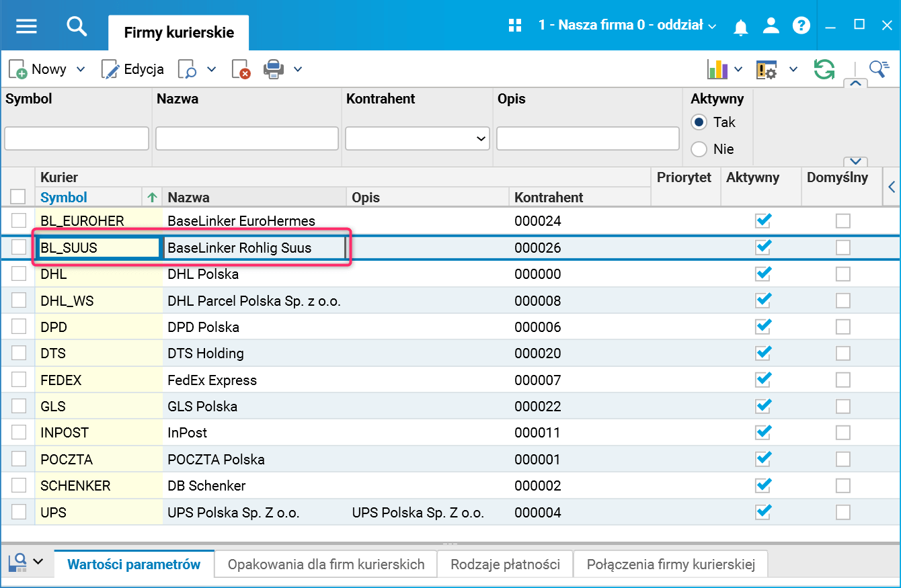Open the search magnifier in the title bar
The height and width of the screenshot is (588, 901).
pos(77,26)
